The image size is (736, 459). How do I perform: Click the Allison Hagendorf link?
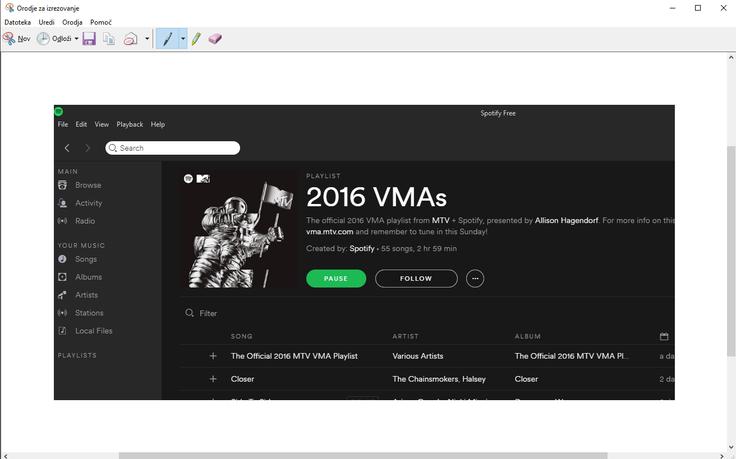click(x=567, y=220)
